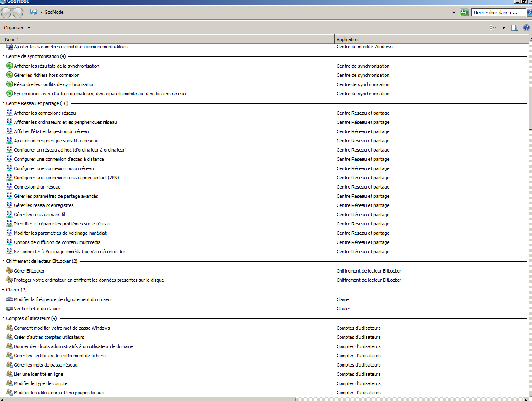Collapse the 'Centre de synchronisation (4)' group

coord(3,56)
